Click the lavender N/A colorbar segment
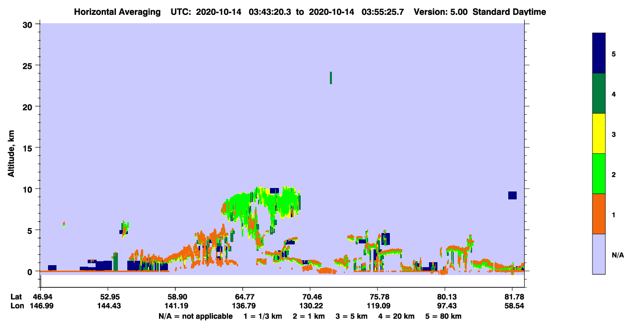Screen dimensions: 644x330 (x=599, y=254)
